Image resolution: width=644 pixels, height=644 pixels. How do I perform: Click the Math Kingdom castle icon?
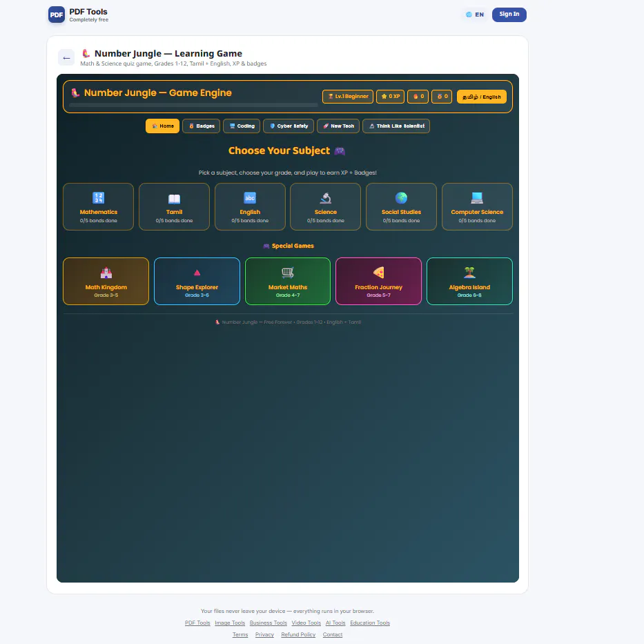pyautogui.click(x=106, y=273)
